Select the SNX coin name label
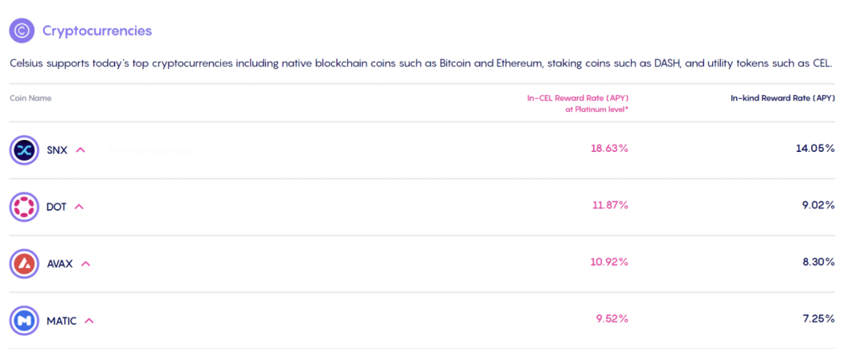Image resolution: width=868 pixels, height=349 pixels. (x=57, y=150)
